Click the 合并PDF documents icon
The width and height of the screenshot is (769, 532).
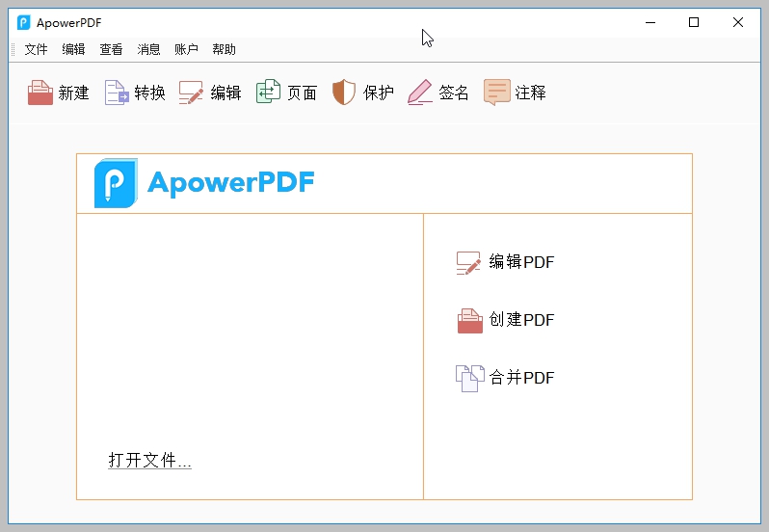coord(469,378)
